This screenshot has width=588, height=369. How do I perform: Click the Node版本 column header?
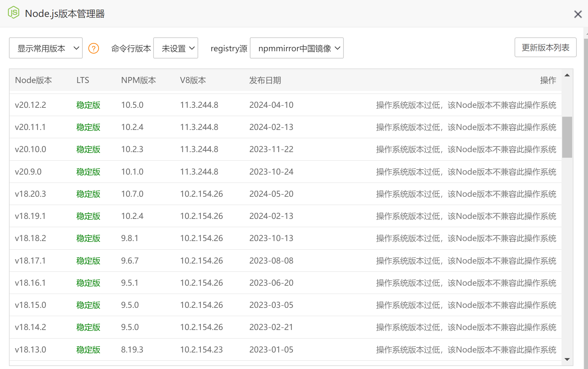point(33,80)
